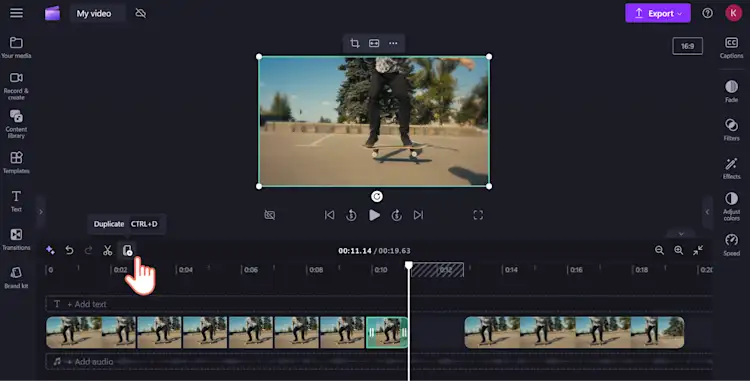Play the video preview
The height and width of the screenshot is (381, 750).
tap(375, 215)
